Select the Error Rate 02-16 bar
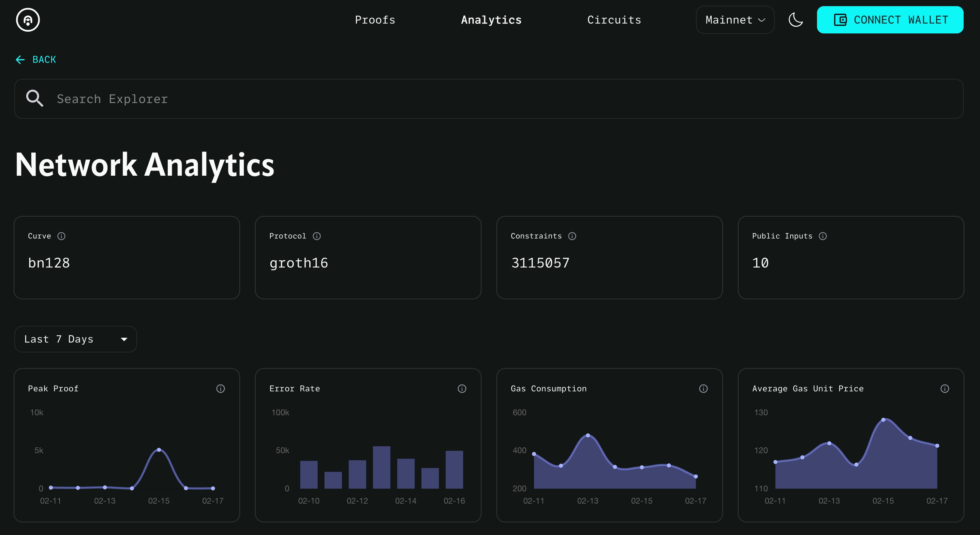Screen dimensions: 980x535 pyautogui.click(x=454, y=469)
